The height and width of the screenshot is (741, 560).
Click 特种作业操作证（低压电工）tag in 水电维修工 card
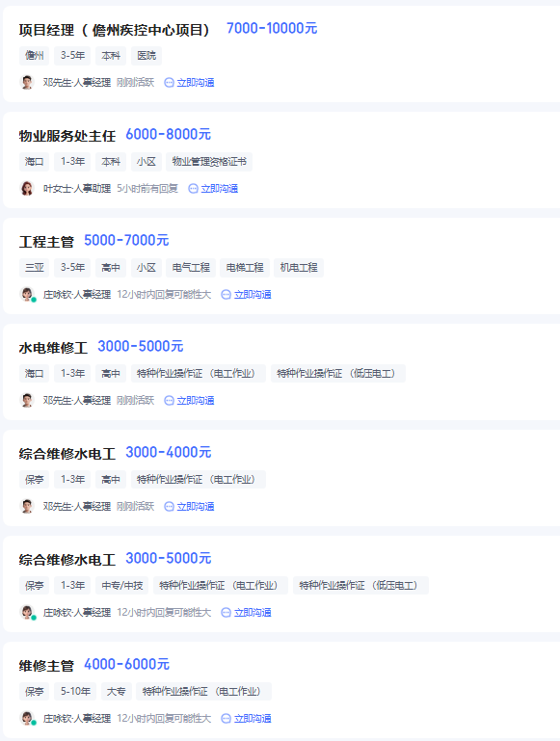(x=338, y=373)
